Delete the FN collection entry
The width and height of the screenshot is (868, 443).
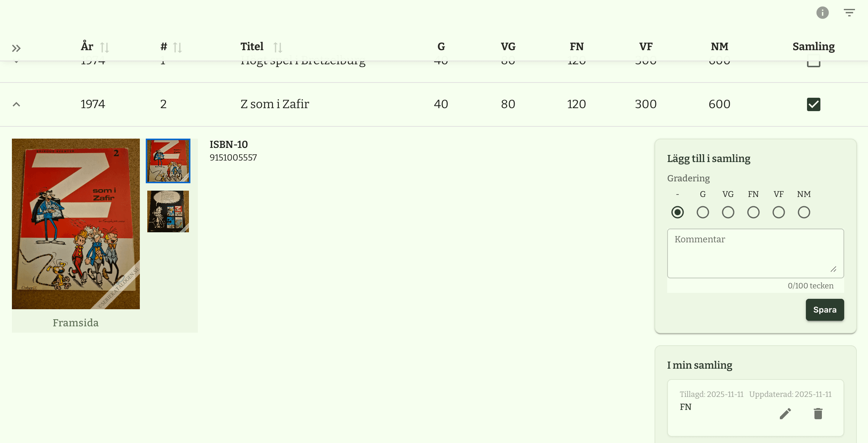tap(818, 414)
